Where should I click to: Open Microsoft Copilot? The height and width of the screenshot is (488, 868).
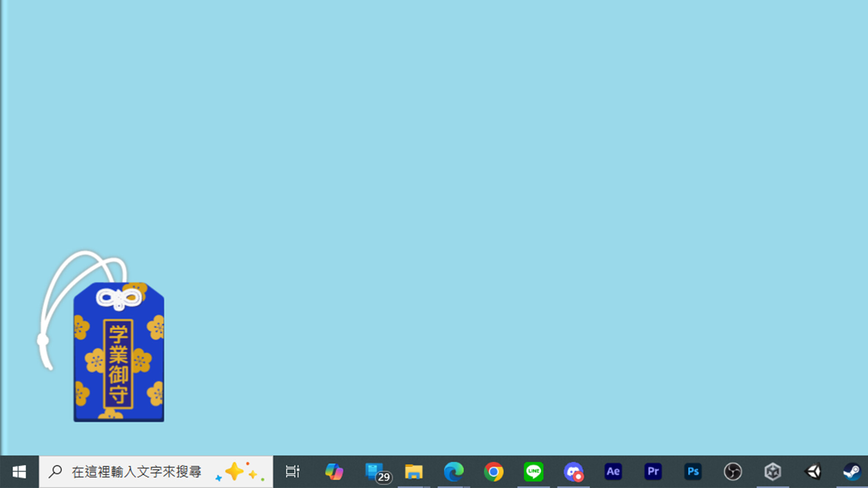coord(335,472)
